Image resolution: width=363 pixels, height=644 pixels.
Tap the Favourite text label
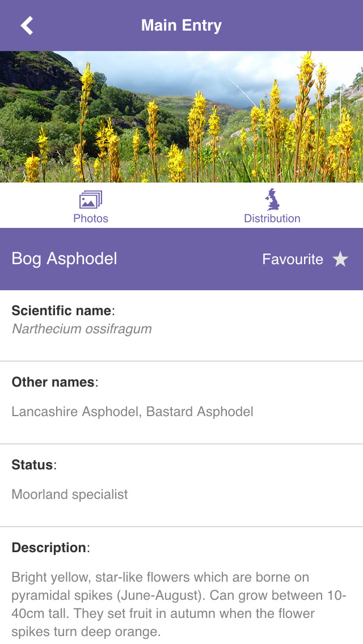pos(292,260)
